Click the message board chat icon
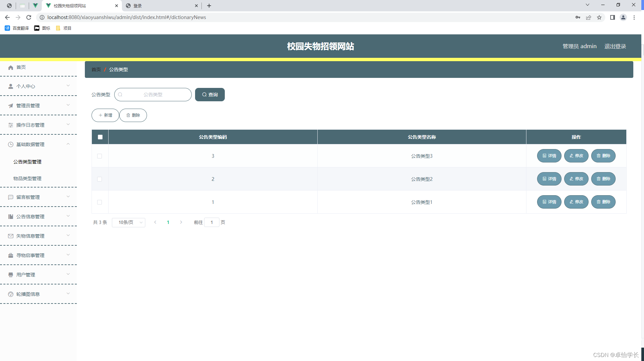This screenshot has height=361, width=644. pyautogui.click(x=11, y=197)
